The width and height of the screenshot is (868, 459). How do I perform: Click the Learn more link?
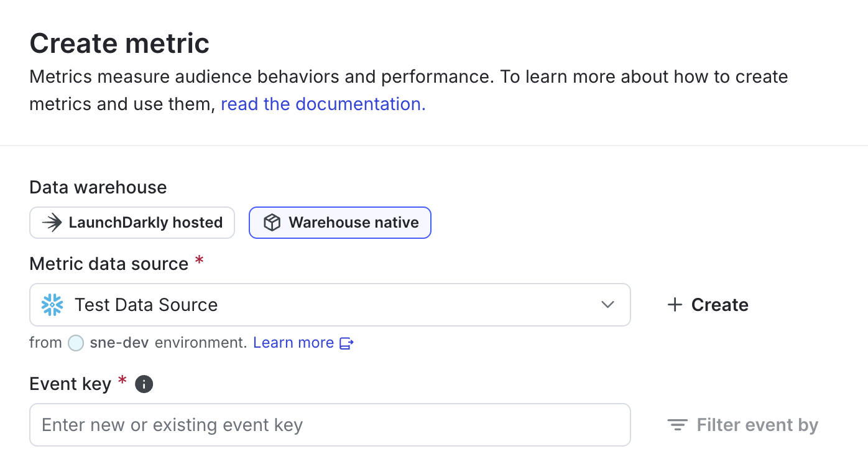click(293, 343)
